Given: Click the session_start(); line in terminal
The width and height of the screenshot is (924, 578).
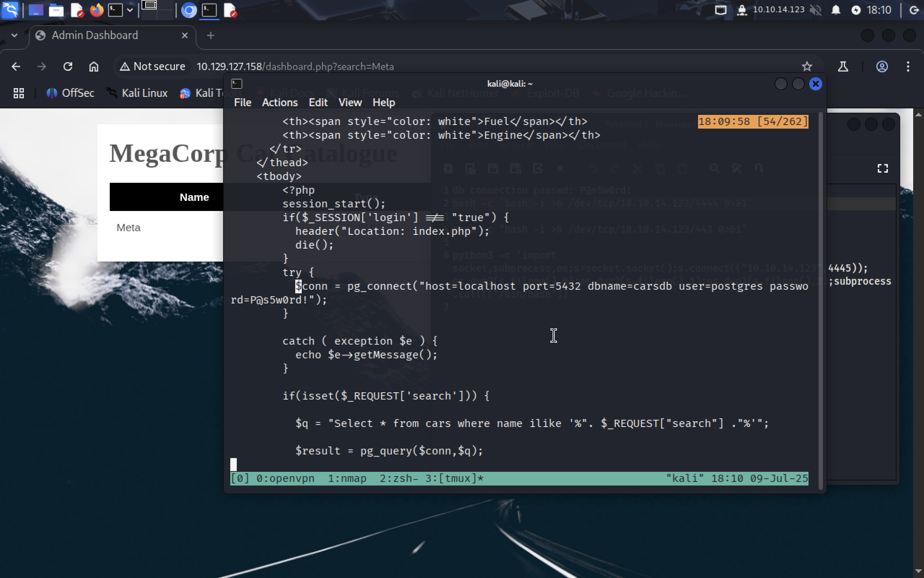Looking at the screenshot, I should click(x=334, y=204).
